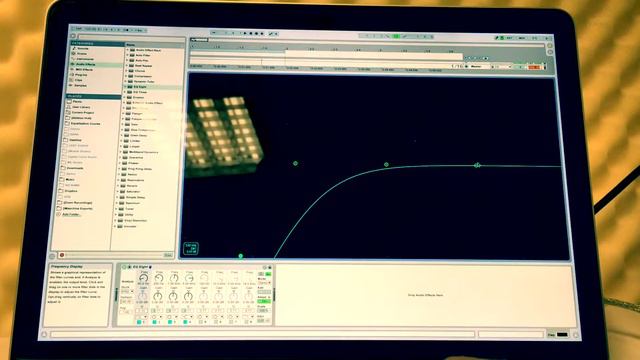Click the Drop Audio Effects Here area
Screen dimensions: 640x360
click(425, 295)
